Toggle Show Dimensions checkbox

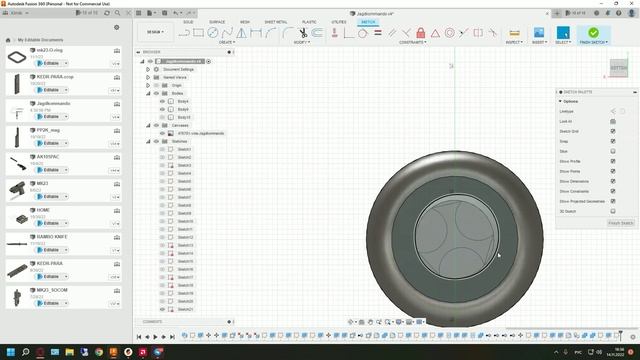click(613, 181)
